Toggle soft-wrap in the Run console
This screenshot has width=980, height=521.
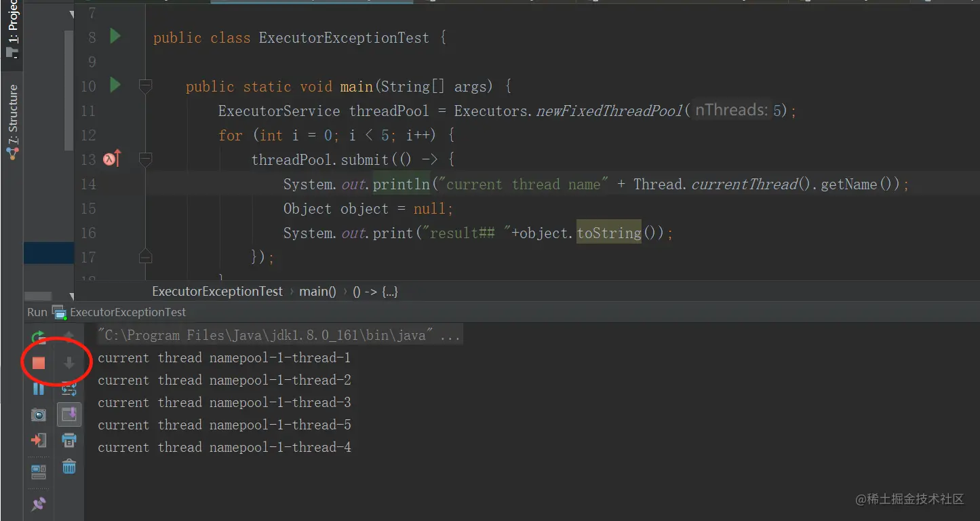[x=68, y=389]
